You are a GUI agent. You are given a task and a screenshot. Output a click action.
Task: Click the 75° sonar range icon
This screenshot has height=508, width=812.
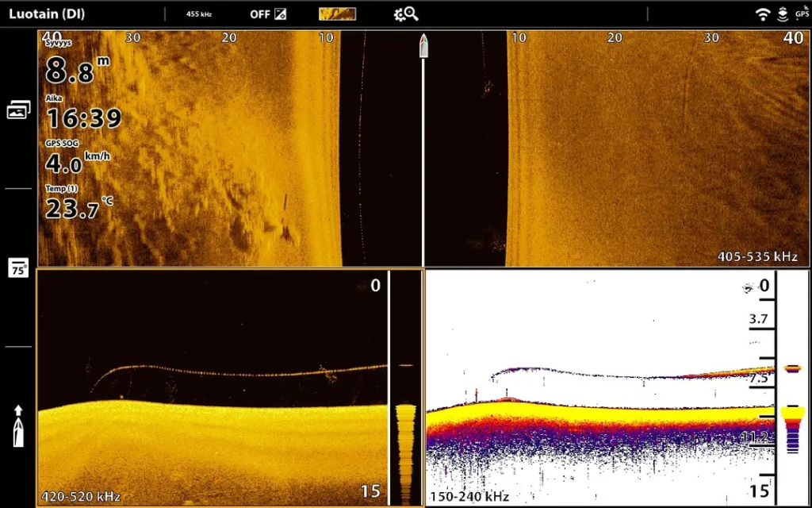pyautogui.click(x=18, y=268)
